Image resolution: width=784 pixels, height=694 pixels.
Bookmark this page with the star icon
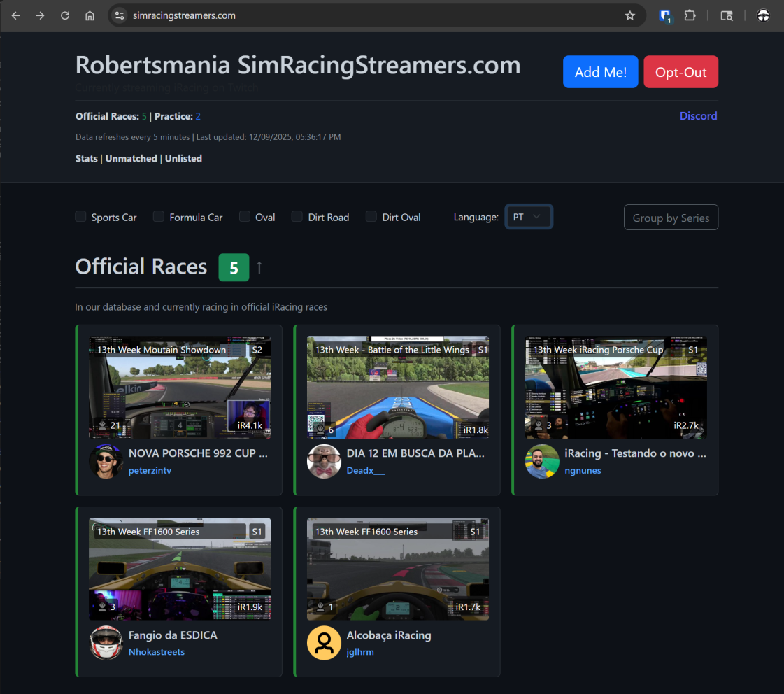(629, 15)
